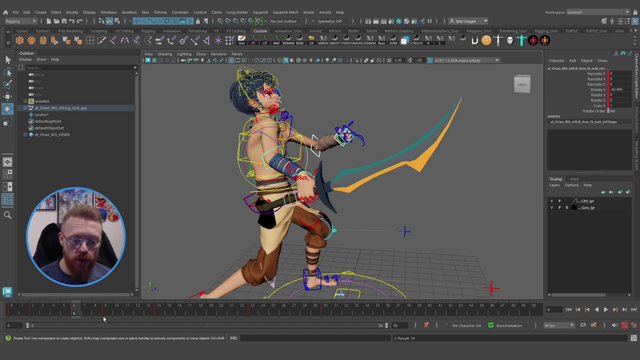This screenshot has height=360, width=640.
Task: Toggle playback P of Ctrl_lyr layer
Action: pos(560,201)
